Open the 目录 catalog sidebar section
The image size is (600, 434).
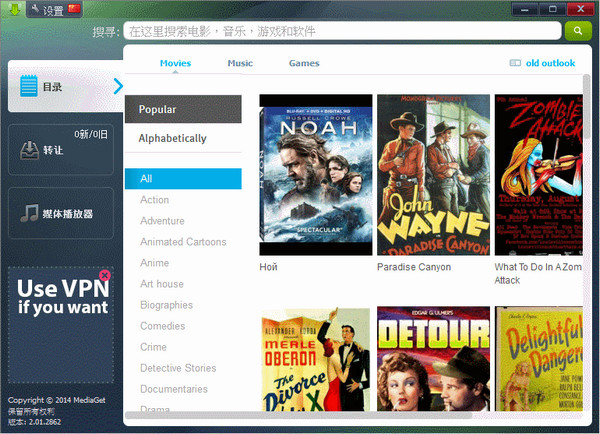tap(60, 87)
